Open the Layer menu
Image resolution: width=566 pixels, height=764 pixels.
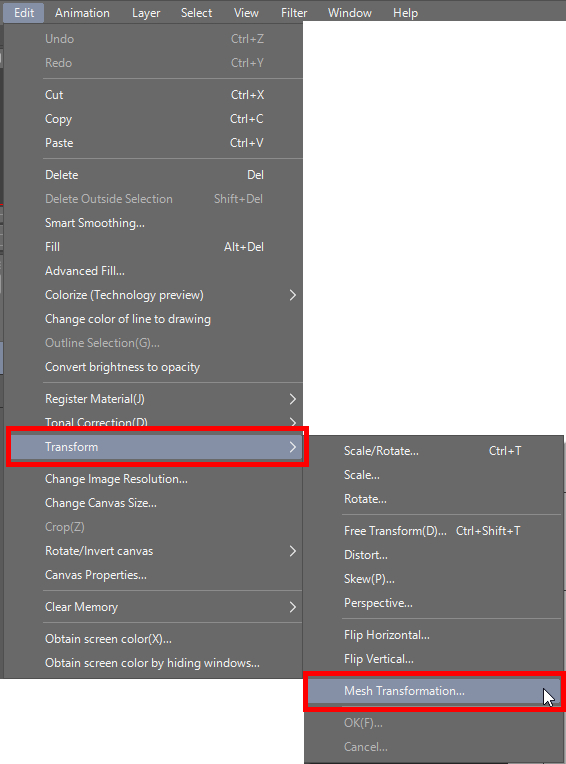pyautogui.click(x=146, y=13)
